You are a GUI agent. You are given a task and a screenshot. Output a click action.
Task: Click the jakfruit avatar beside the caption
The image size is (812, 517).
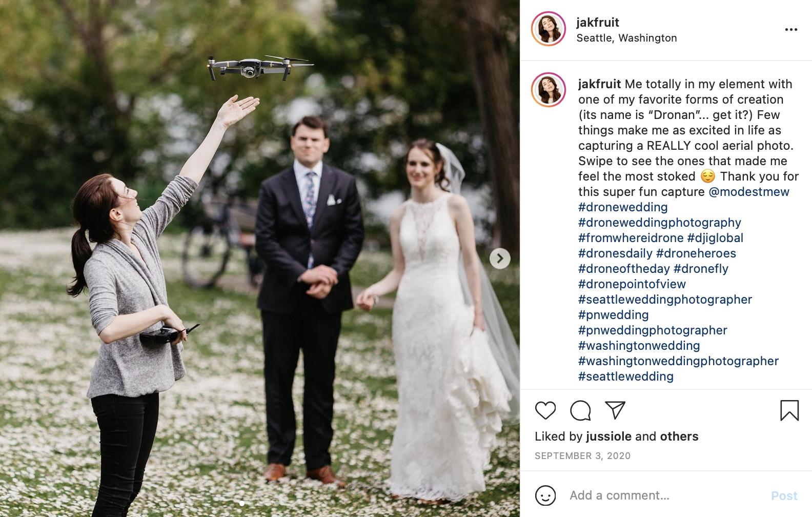click(x=549, y=90)
